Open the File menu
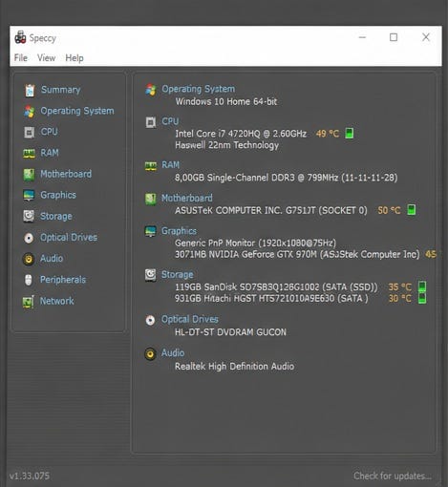This screenshot has height=487, width=448. pos(21,58)
